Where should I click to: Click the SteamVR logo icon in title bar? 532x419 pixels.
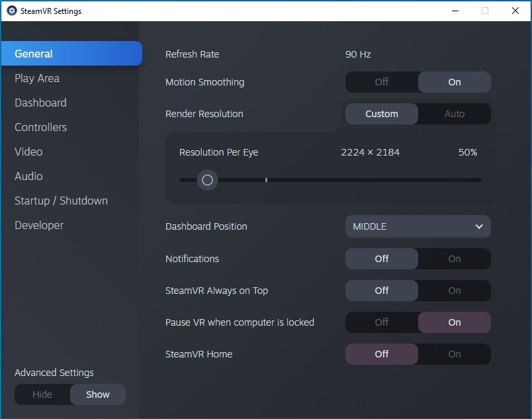[11, 11]
